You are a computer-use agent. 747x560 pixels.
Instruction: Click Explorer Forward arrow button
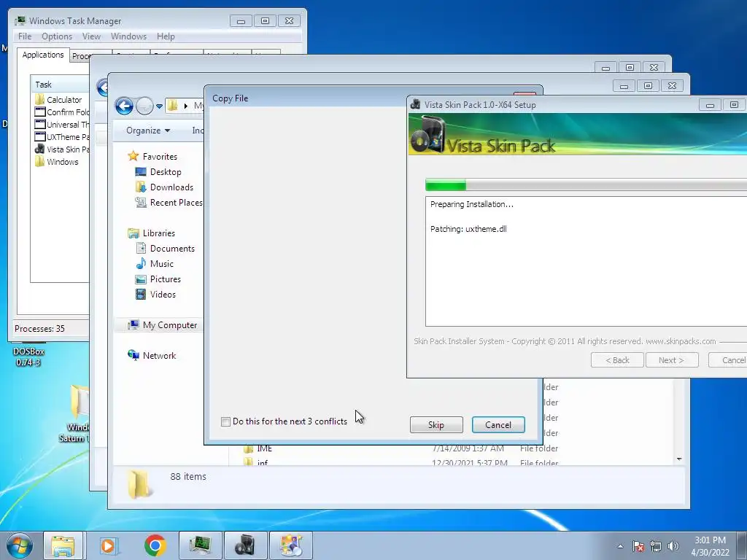(144, 106)
